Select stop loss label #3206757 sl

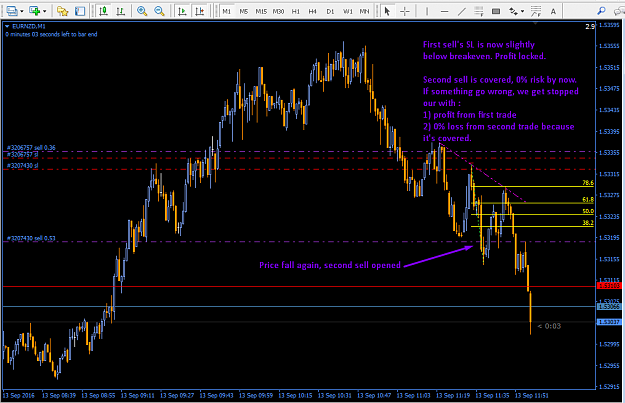pos(22,154)
